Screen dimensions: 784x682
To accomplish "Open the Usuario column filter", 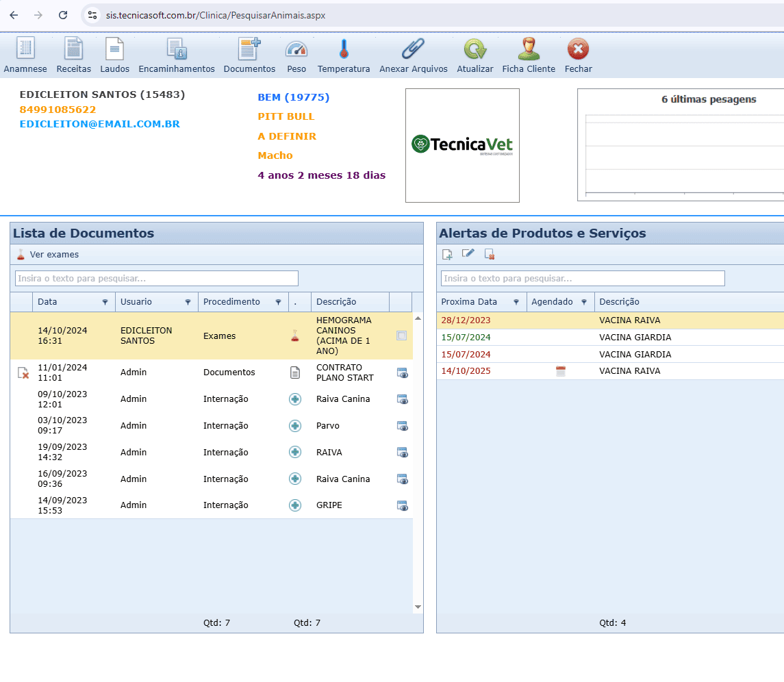I will pos(188,302).
